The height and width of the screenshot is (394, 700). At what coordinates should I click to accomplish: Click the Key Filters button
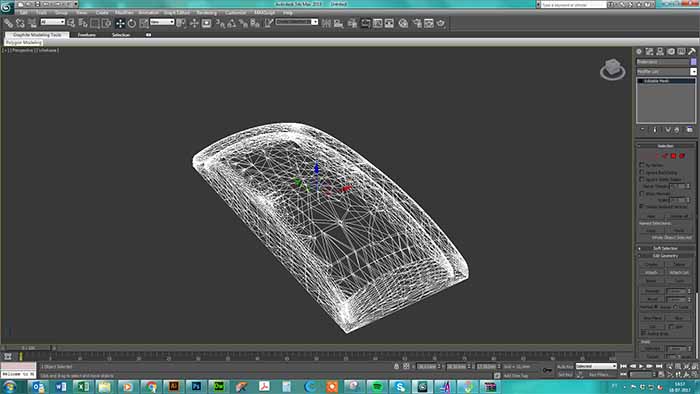[599, 375]
